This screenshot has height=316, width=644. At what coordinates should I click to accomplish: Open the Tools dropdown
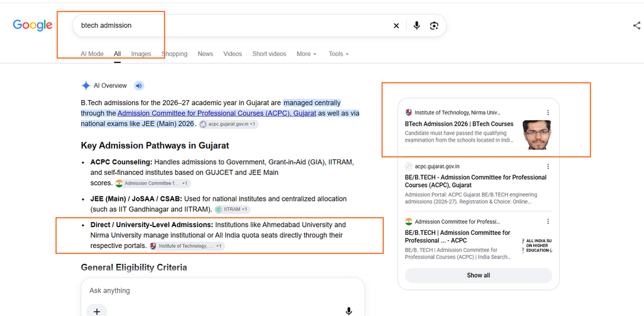pos(339,54)
